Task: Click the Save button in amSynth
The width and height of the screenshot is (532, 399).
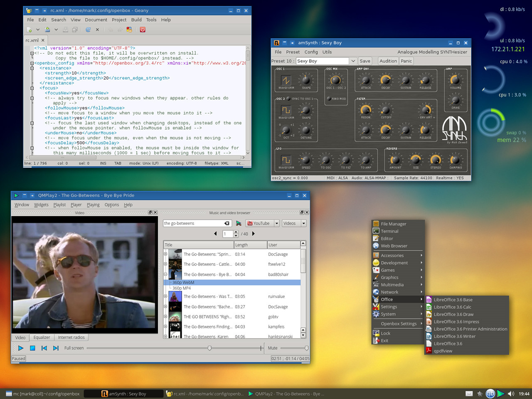Action: coord(365,61)
